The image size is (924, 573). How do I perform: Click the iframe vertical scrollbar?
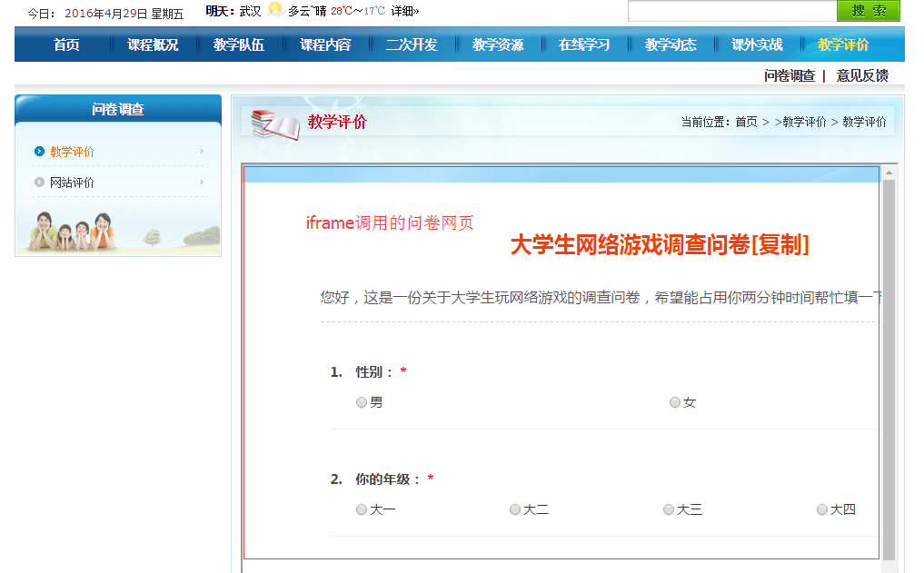pos(889,363)
